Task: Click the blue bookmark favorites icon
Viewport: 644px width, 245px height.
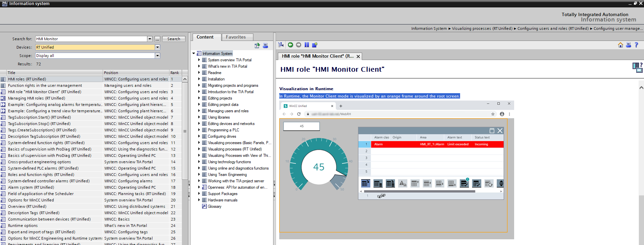Action: [307, 45]
